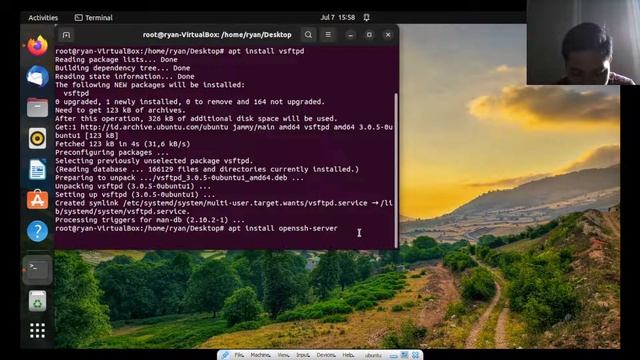
Task: Click the 'apt install vsftpd' command text
Action: click(x=266, y=51)
